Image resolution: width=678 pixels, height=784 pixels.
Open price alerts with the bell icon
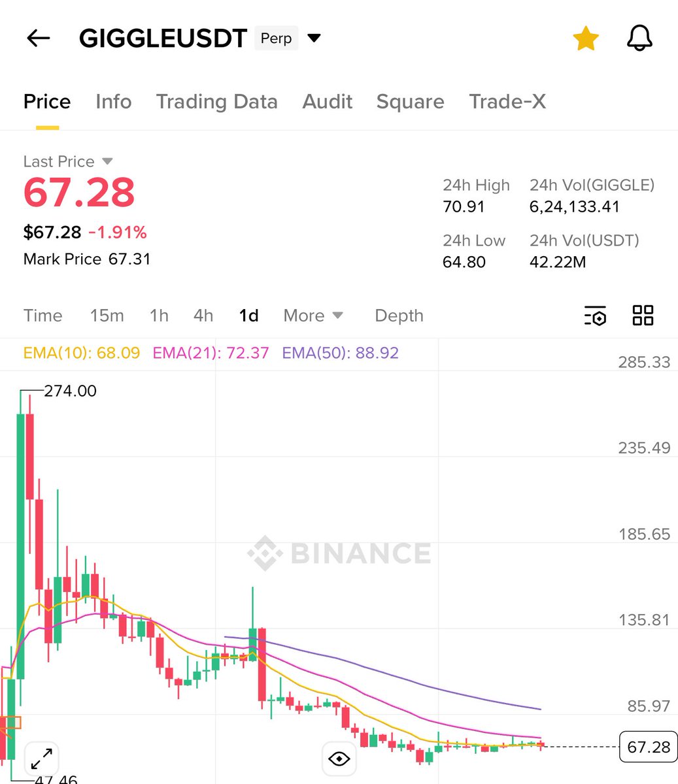(x=639, y=39)
